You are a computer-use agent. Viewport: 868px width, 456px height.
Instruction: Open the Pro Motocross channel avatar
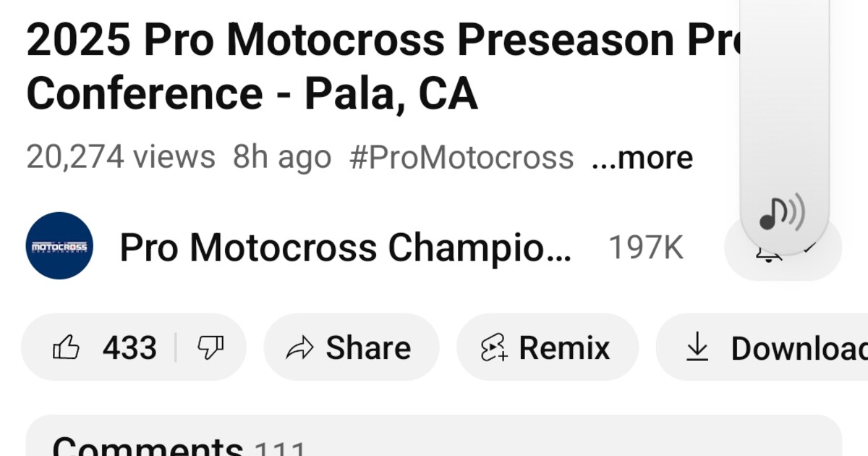pyautogui.click(x=59, y=245)
